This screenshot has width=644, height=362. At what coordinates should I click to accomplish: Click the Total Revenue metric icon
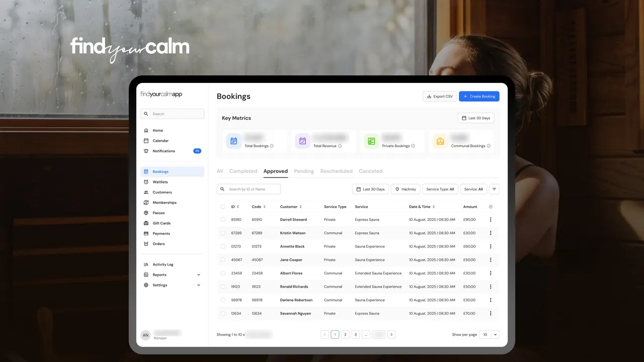302,141
